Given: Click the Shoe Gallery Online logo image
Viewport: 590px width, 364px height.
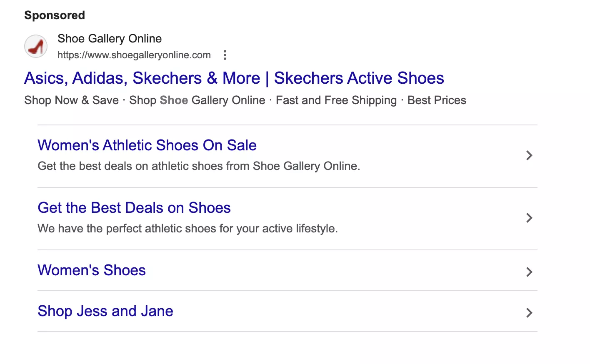Looking at the screenshot, I should [36, 46].
